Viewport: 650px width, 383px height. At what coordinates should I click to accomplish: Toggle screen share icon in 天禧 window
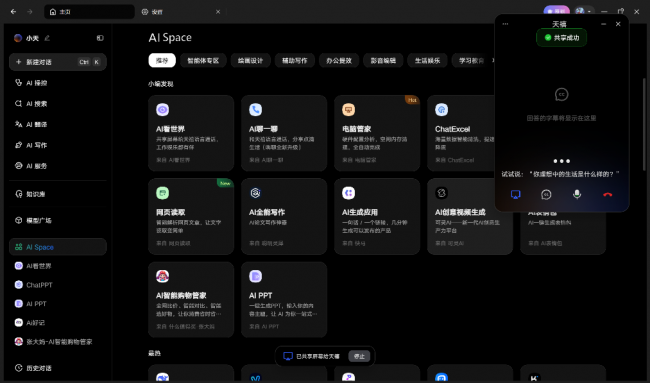pyautogui.click(x=515, y=194)
